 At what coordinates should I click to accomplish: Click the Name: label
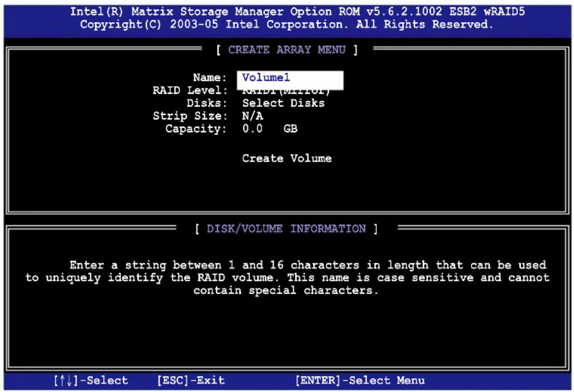[210, 77]
